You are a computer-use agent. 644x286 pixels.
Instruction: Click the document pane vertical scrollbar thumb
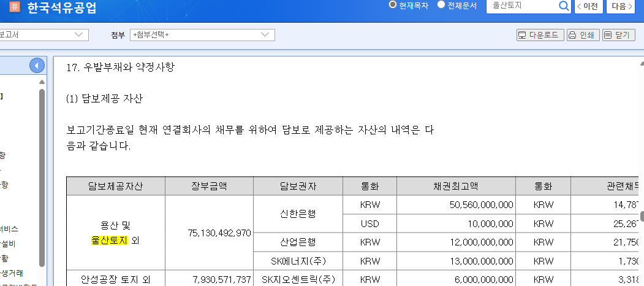[642, 216]
